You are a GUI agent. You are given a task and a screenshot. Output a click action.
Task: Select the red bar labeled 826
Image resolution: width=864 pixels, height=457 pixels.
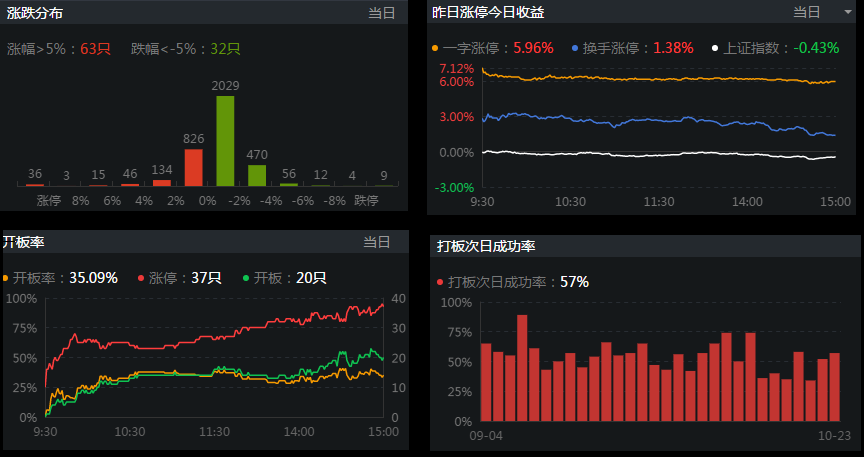pyautogui.click(x=193, y=168)
